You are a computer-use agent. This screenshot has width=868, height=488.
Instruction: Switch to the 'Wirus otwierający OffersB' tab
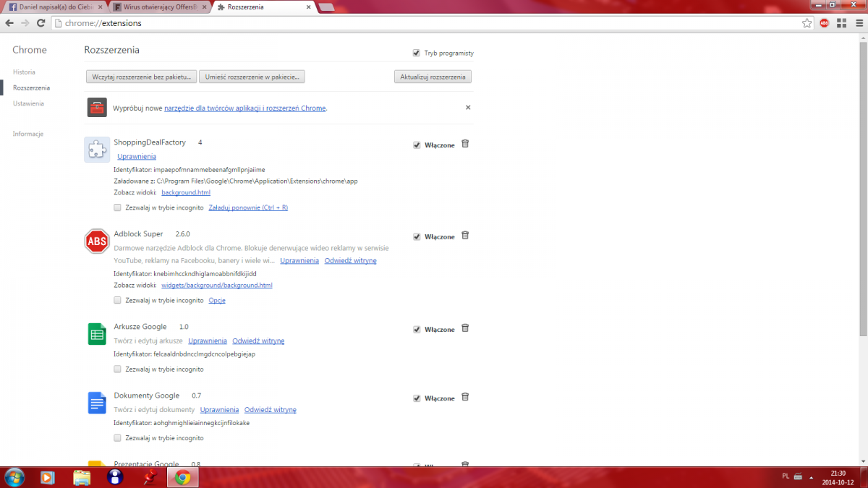159,7
